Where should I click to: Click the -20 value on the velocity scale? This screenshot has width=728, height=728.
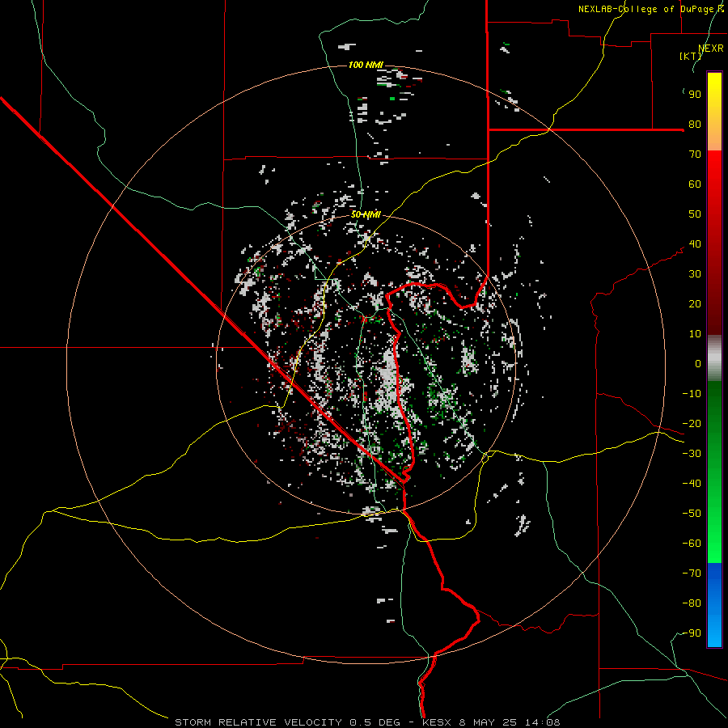coord(692,424)
